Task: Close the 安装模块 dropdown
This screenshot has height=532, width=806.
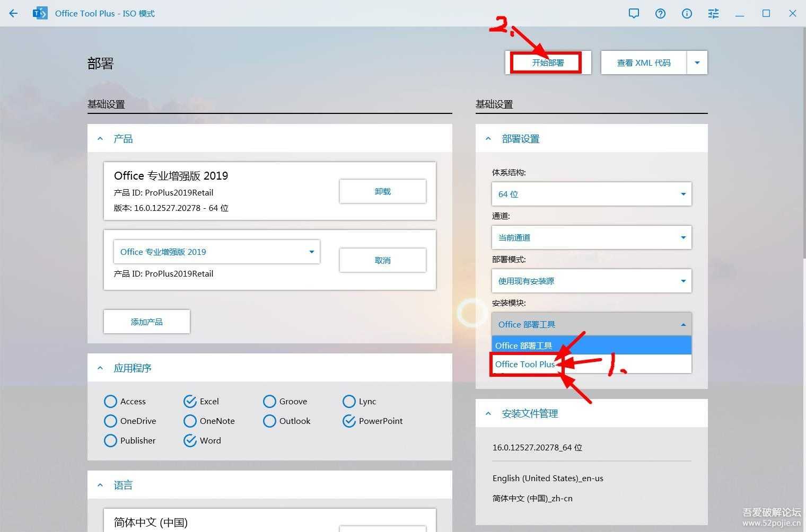Action: coord(592,324)
